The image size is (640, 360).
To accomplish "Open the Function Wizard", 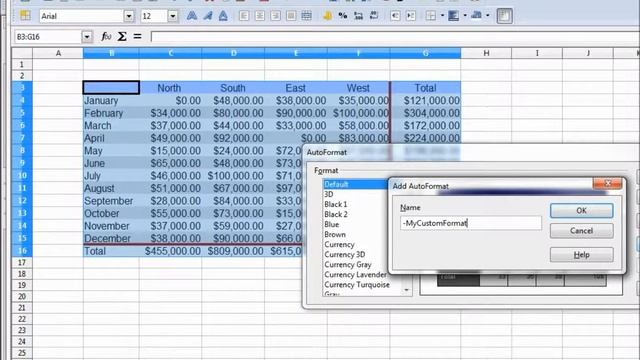I will click(x=106, y=36).
